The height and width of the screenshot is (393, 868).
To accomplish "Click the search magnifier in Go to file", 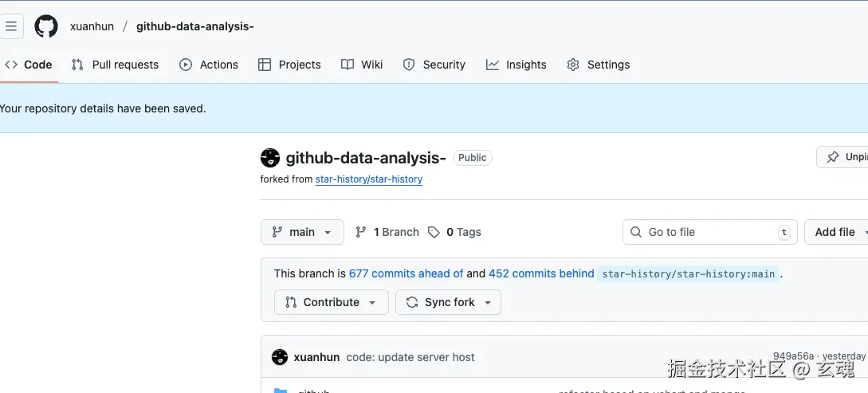I will [x=636, y=232].
